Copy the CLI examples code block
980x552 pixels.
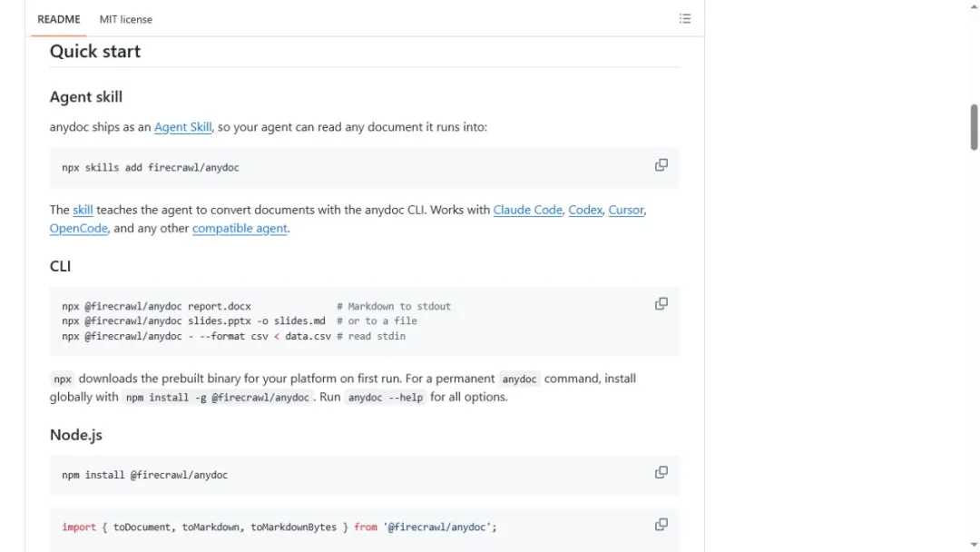[661, 304]
